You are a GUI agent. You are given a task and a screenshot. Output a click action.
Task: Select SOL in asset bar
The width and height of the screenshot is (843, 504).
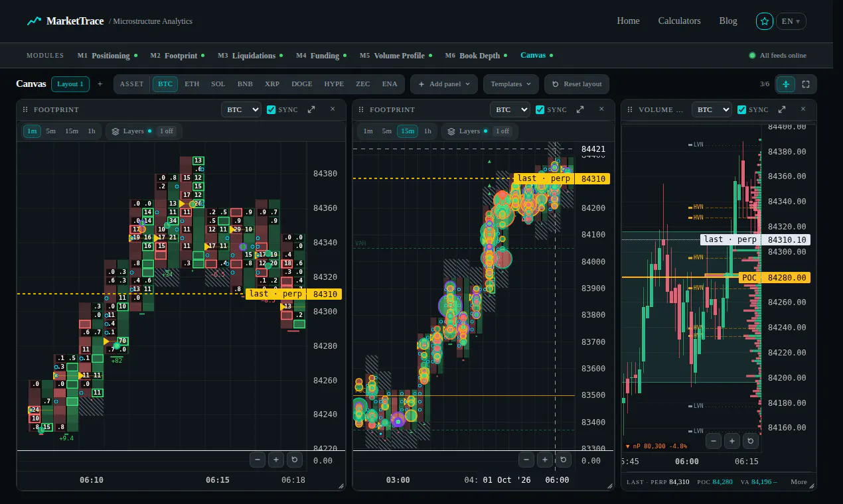[x=218, y=84]
